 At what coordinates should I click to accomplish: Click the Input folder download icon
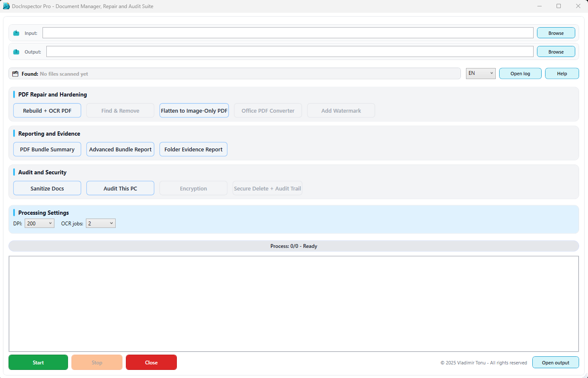point(17,33)
